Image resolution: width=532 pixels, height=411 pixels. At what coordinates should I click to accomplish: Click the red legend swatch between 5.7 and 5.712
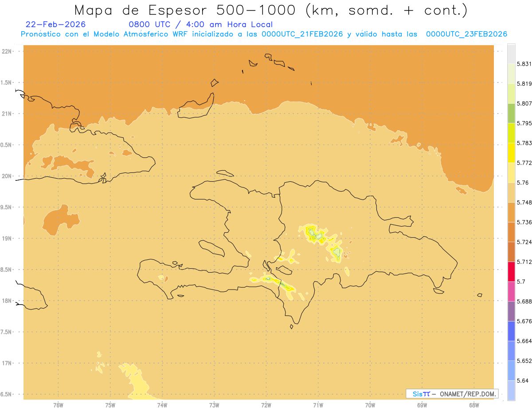[x=511, y=271]
